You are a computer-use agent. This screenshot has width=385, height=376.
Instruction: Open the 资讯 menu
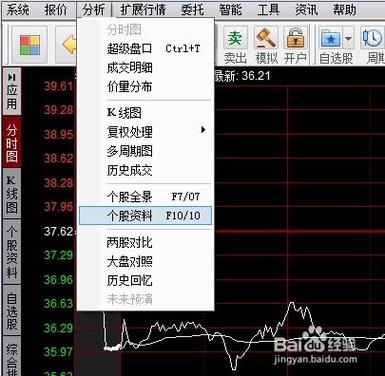pos(307,10)
